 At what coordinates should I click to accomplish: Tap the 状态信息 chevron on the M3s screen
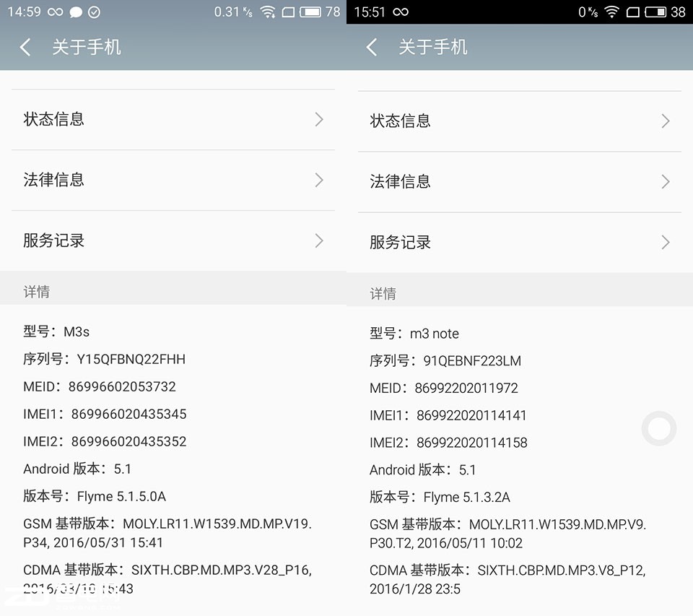[x=319, y=119]
